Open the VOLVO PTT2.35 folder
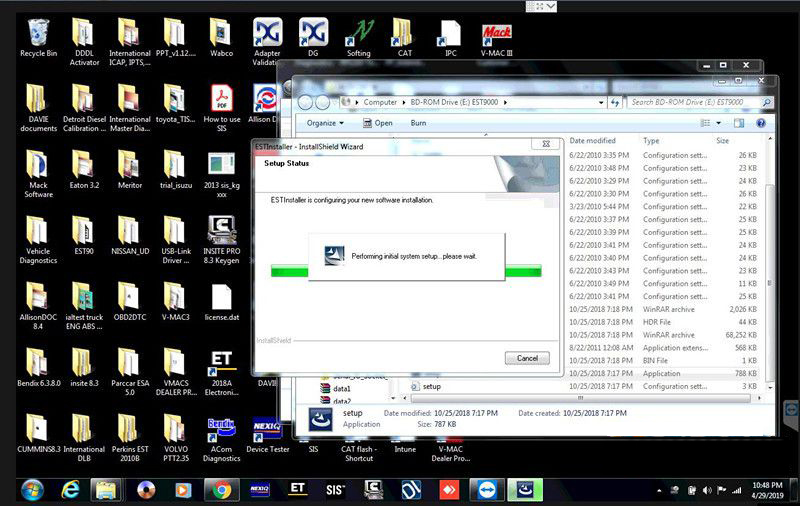 (176, 439)
